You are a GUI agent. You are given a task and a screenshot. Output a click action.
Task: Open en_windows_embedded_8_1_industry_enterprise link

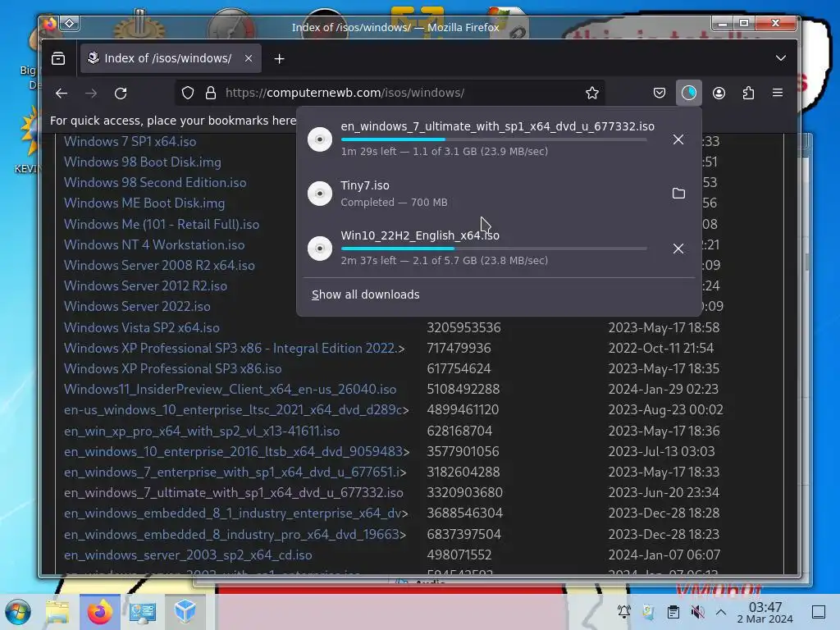(x=236, y=514)
